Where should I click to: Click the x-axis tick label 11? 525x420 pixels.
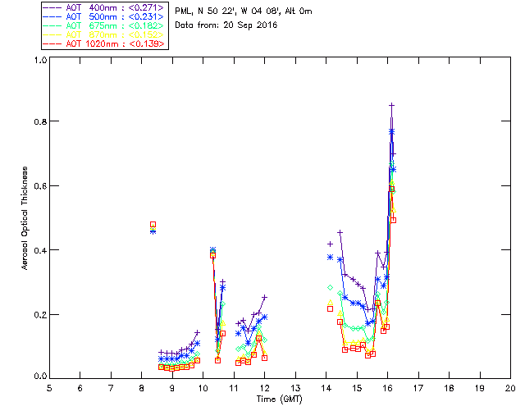click(x=234, y=388)
